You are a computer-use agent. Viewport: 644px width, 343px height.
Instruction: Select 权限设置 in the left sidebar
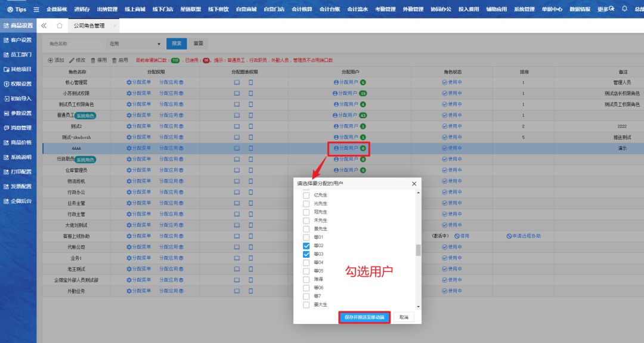(18, 84)
